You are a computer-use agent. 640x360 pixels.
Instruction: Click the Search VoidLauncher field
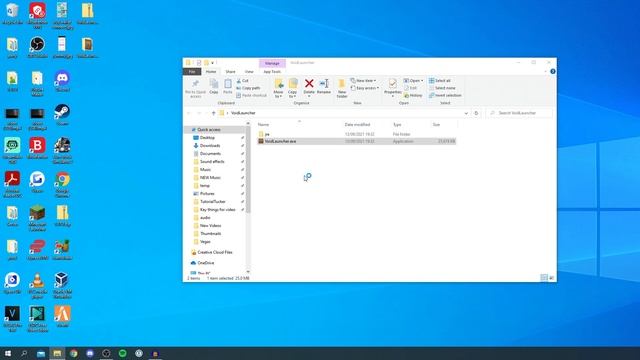click(519, 113)
